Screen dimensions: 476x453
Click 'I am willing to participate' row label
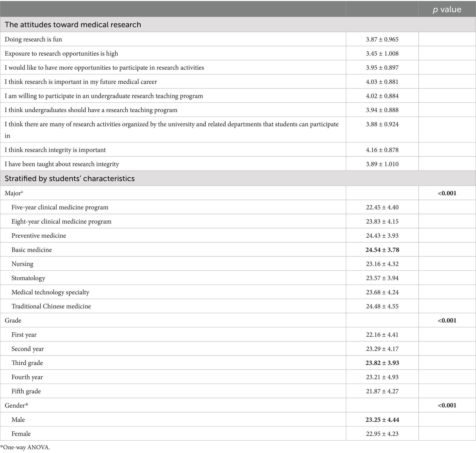tap(104, 96)
